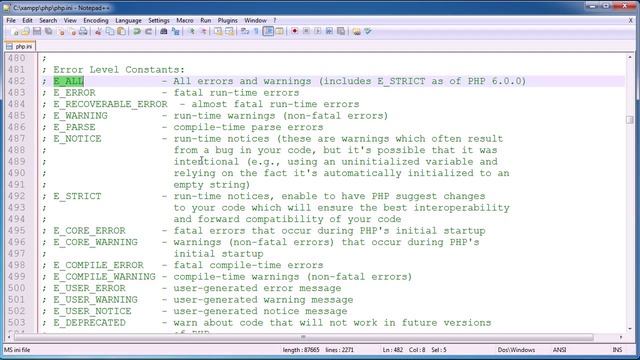640x360 pixels.
Task: Open the Encoding menu
Action: [x=96, y=20]
